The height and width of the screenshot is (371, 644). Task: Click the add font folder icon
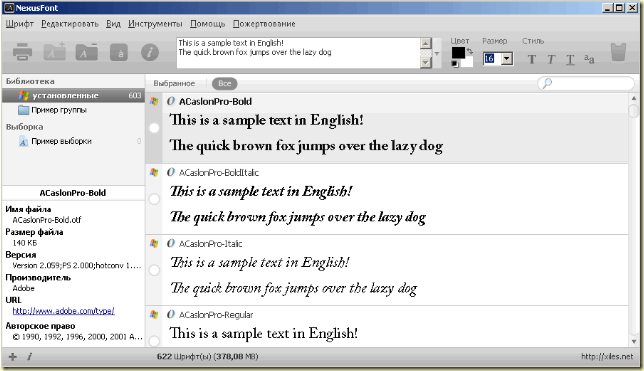coord(55,52)
